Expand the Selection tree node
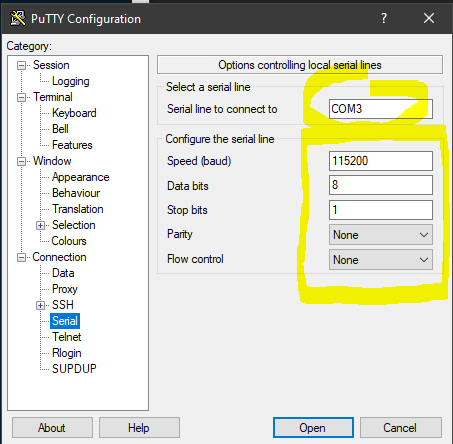Screen dimensions: 453x444 pyautogui.click(x=40, y=225)
